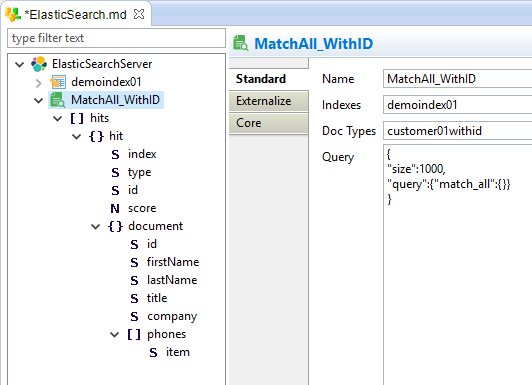Screen dimensions: 532x385
Task: Click the string type icon beside type
Action: 115,172
